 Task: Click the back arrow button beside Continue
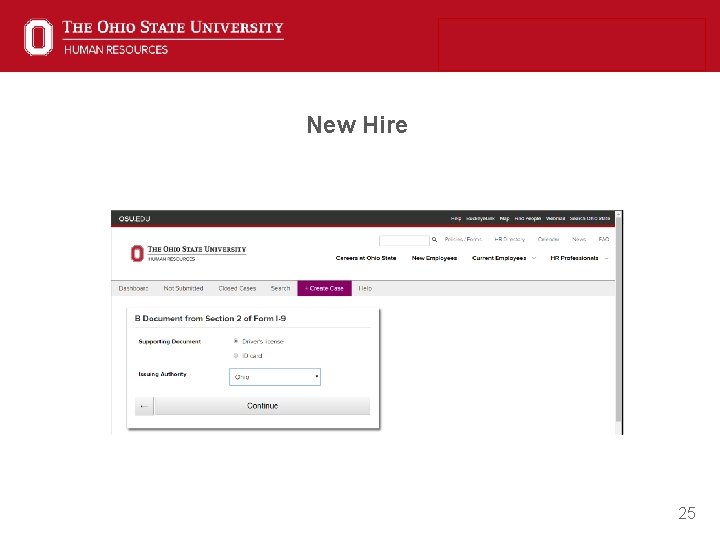click(144, 406)
